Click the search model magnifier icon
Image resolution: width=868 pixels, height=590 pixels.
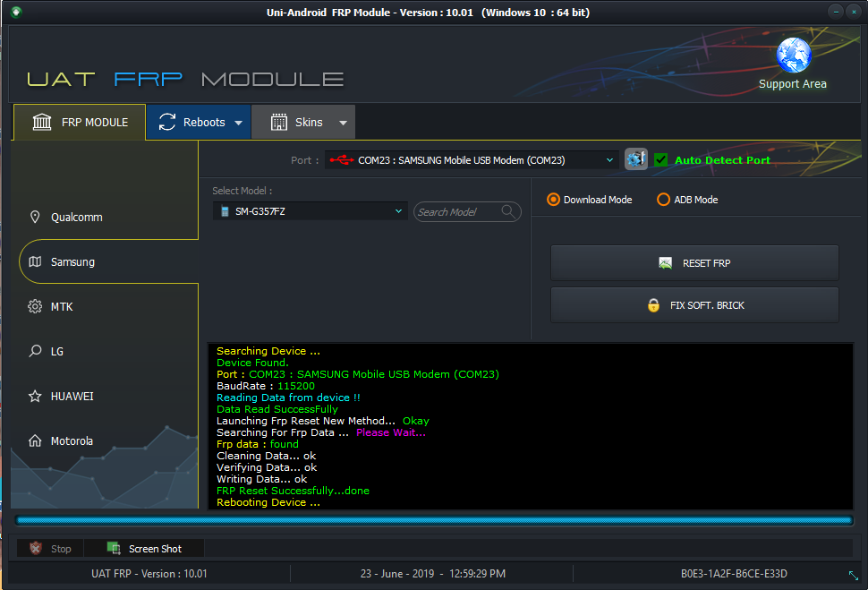click(507, 211)
